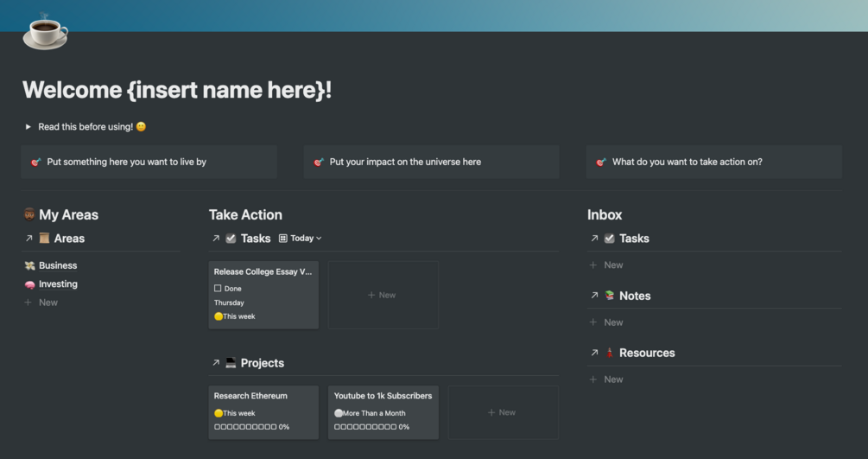Add a new task card in Take Action
The height and width of the screenshot is (459, 868).
[x=383, y=295]
